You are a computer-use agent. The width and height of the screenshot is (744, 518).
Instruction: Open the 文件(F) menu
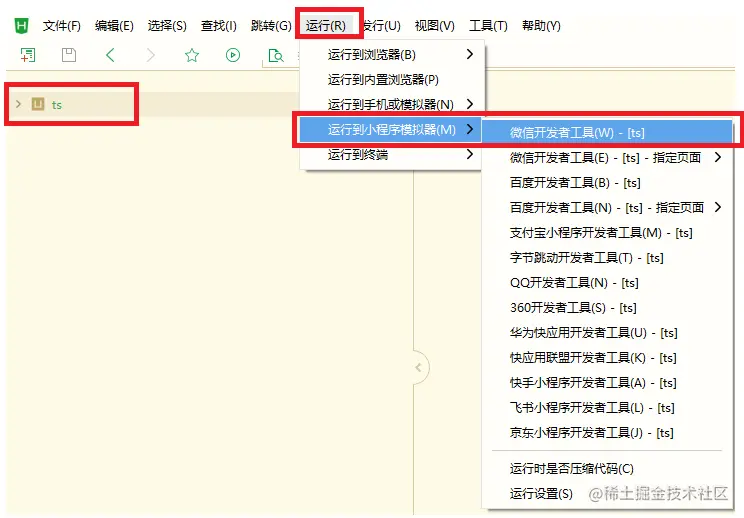(62, 26)
